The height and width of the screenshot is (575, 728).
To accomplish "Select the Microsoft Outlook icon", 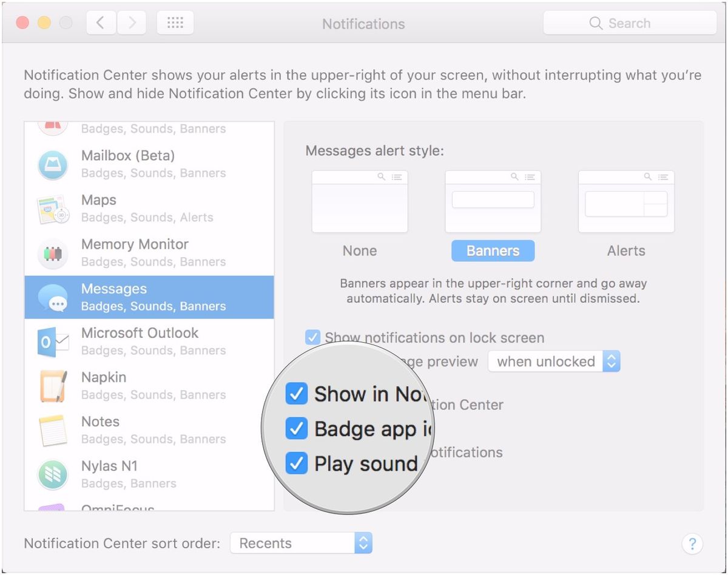I will click(53, 341).
